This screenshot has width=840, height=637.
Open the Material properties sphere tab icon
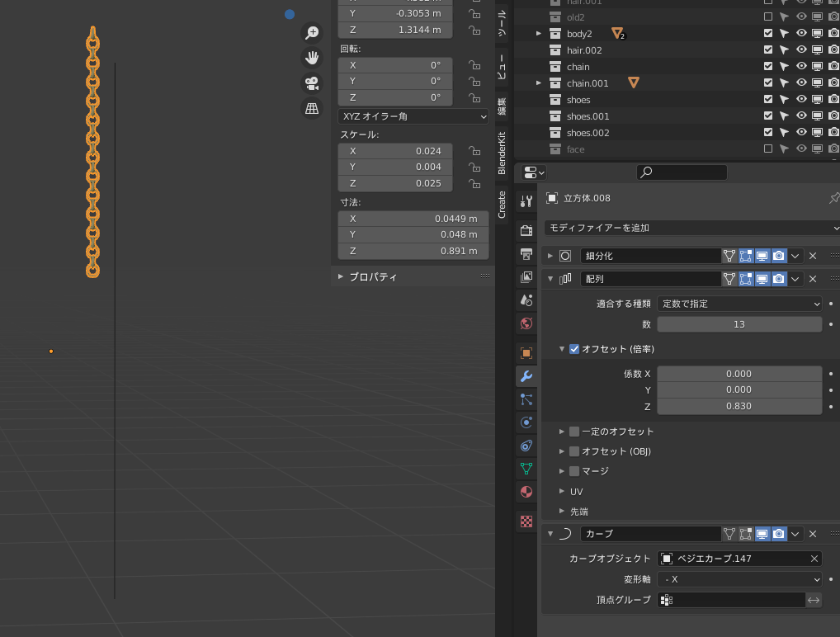526,492
